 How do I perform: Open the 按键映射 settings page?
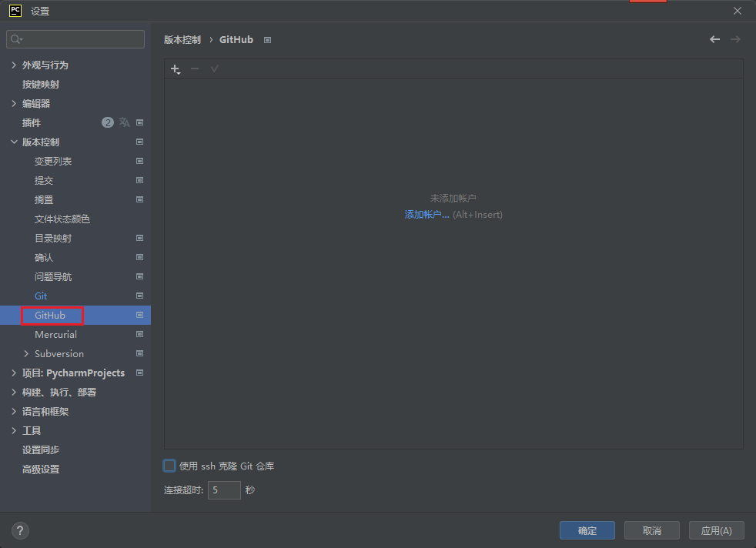click(41, 85)
